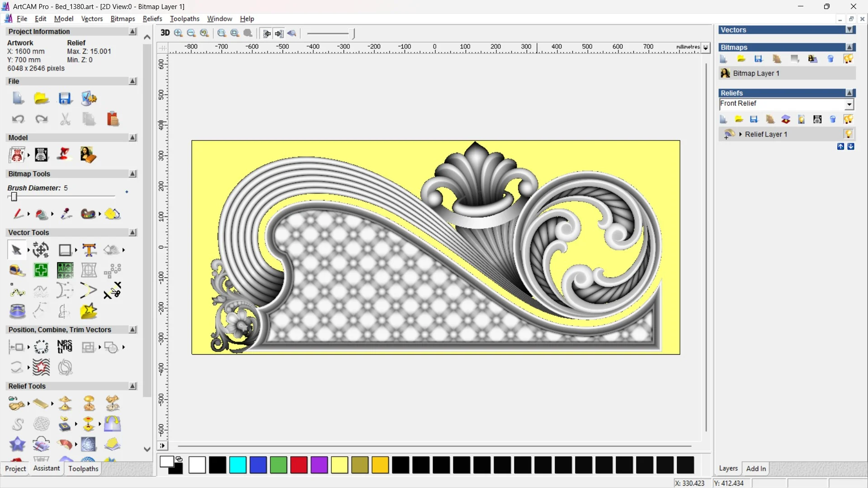Viewport: 868px width, 488px height.
Task: Open the Toolpaths menu
Action: pos(184,19)
